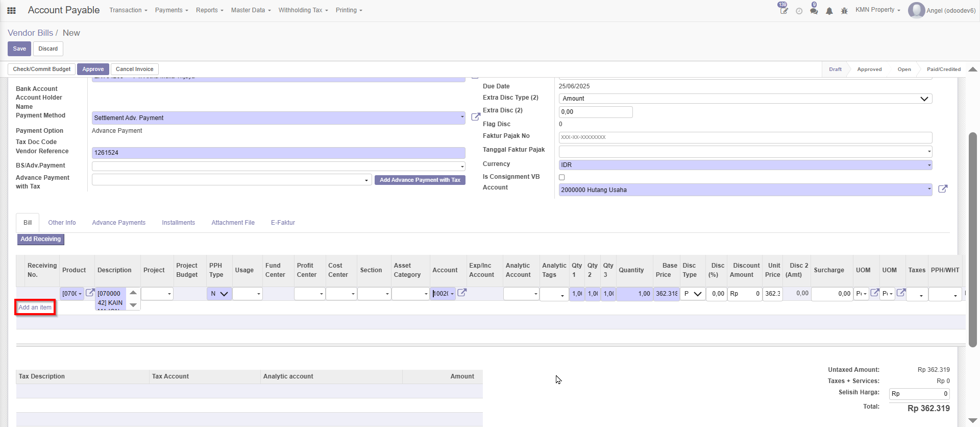Switch to the Installments tab
This screenshot has width=980, height=427.
(179, 223)
